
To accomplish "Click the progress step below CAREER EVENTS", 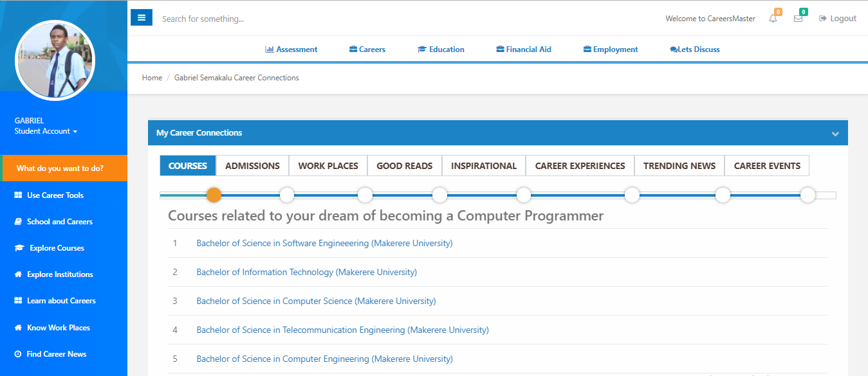I will (808, 195).
